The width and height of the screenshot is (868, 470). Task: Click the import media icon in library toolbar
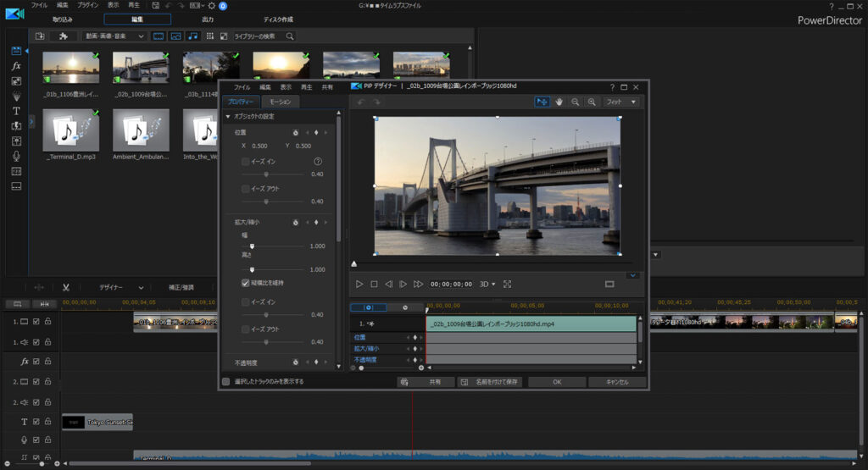click(40, 36)
